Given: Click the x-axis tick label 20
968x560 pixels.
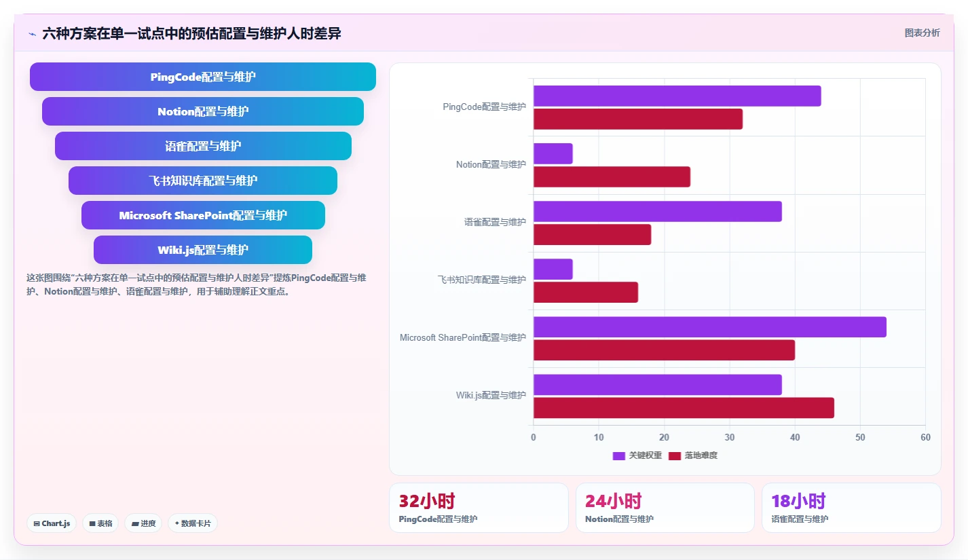Looking at the screenshot, I should [x=664, y=438].
